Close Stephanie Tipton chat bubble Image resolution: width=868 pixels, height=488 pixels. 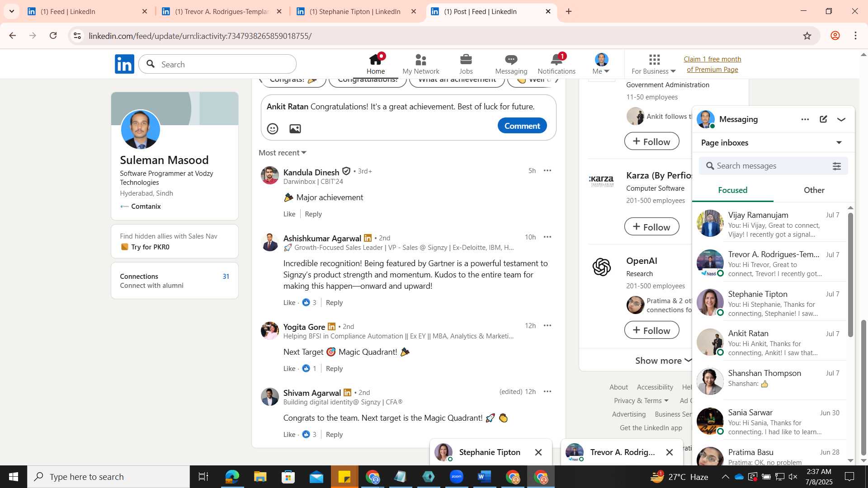[538, 452]
